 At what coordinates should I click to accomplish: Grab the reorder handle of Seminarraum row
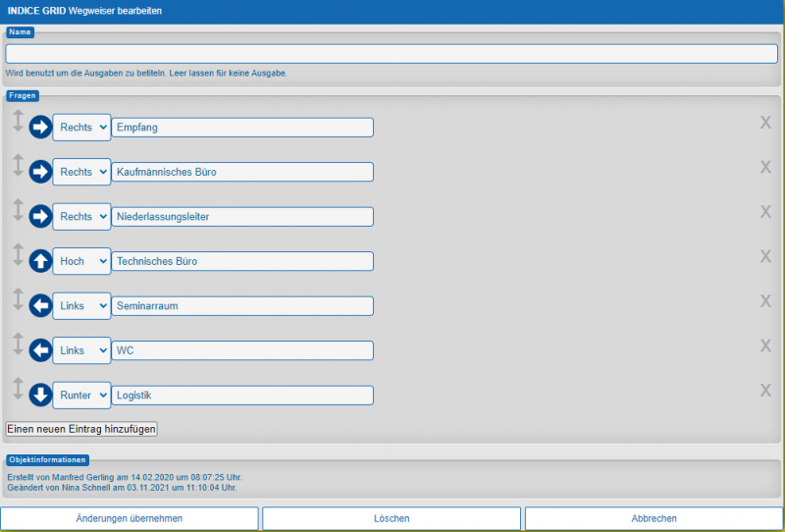tap(18, 299)
